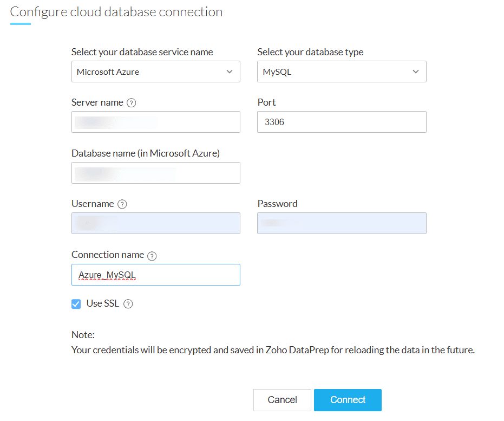Screen dimensions: 504x421
Task: Click the blue Connect button
Action: pos(348,400)
